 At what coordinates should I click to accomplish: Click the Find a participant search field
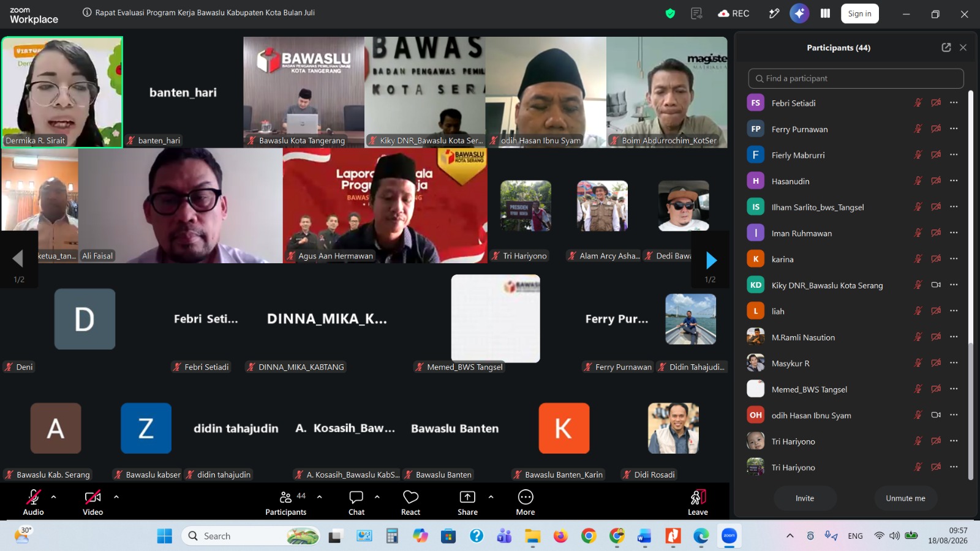pos(856,78)
